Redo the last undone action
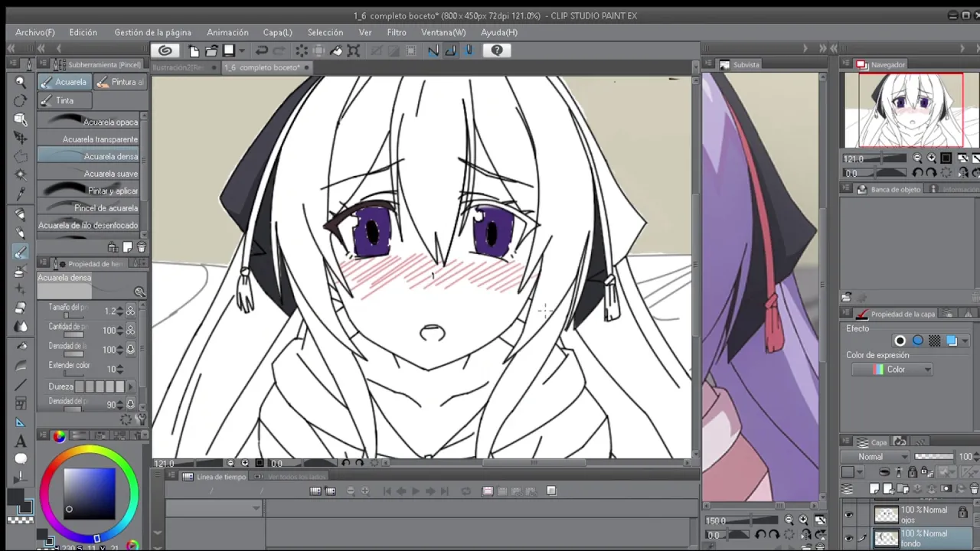The image size is (980, 551). pos(279,51)
